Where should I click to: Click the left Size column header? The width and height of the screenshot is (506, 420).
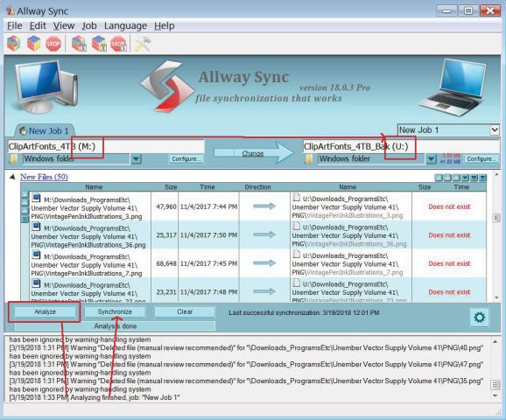171,187
